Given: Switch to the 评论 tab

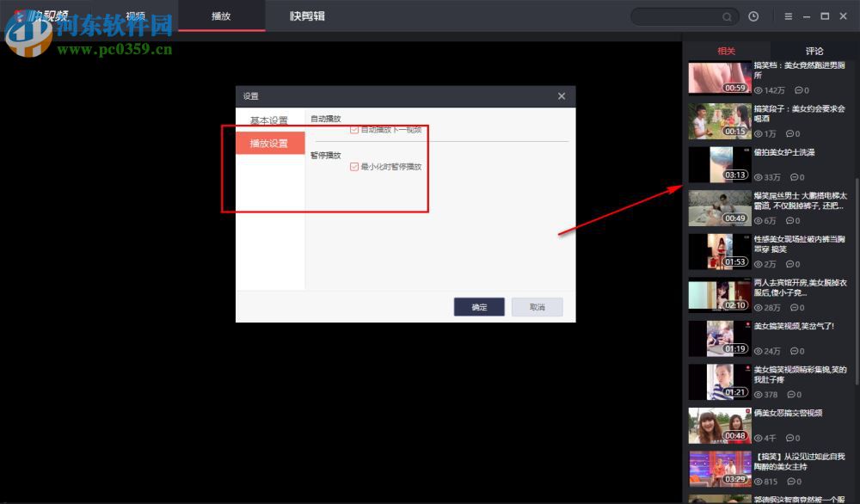Looking at the screenshot, I should pyautogui.click(x=813, y=51).
